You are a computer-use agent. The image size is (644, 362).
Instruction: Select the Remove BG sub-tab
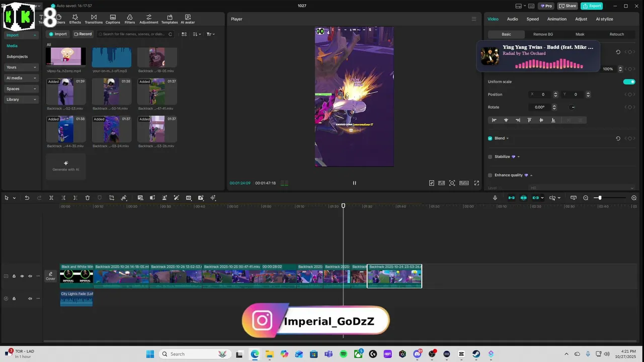click(x=543, y=34)
